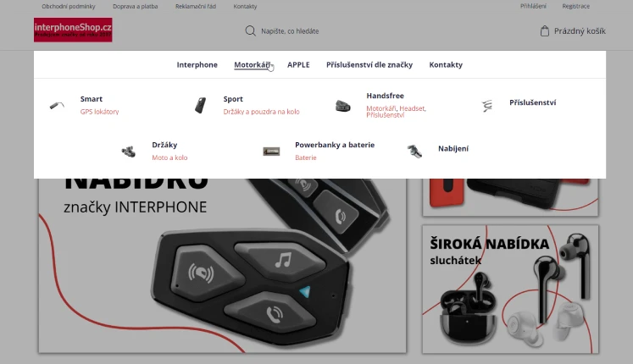Open the Široká nabídka sluchátek banner

pos(510,289)
